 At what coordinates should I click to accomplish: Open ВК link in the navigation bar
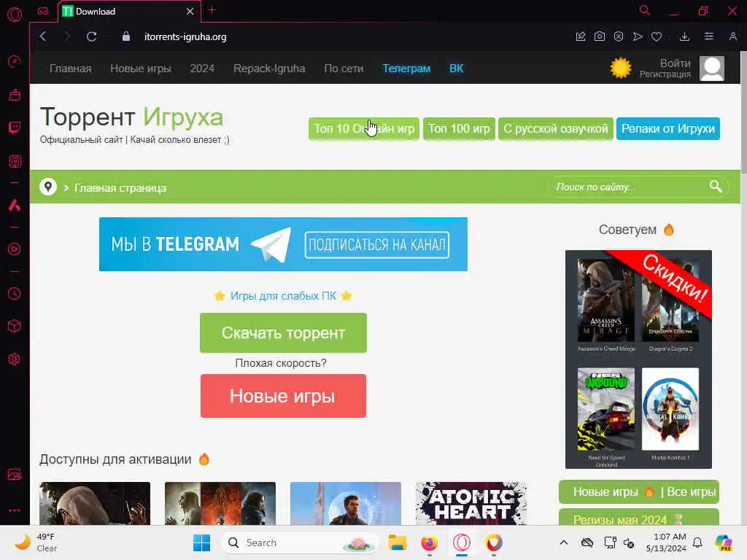coord(457,69)
